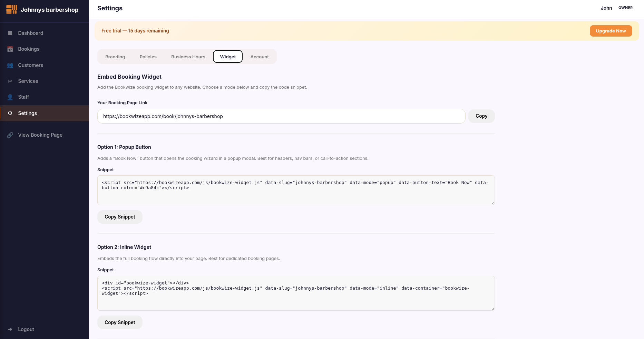Copy the inline widget snippet
The height and width of the screenshot is (339, 644).
point(120,322)
